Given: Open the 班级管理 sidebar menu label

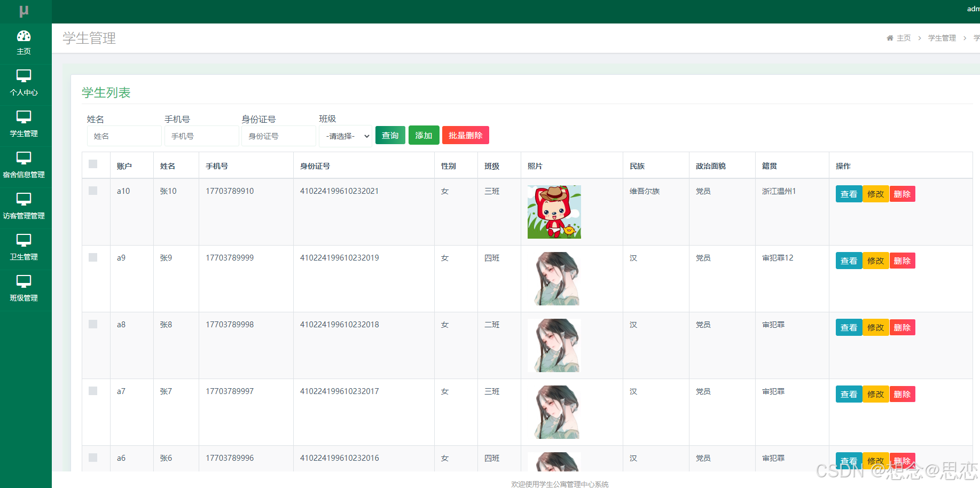Looking at the screenshot, I should 24,298.
